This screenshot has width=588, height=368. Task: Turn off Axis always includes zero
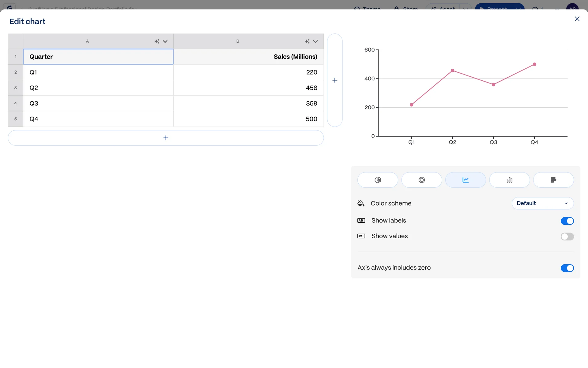point(567,268)
